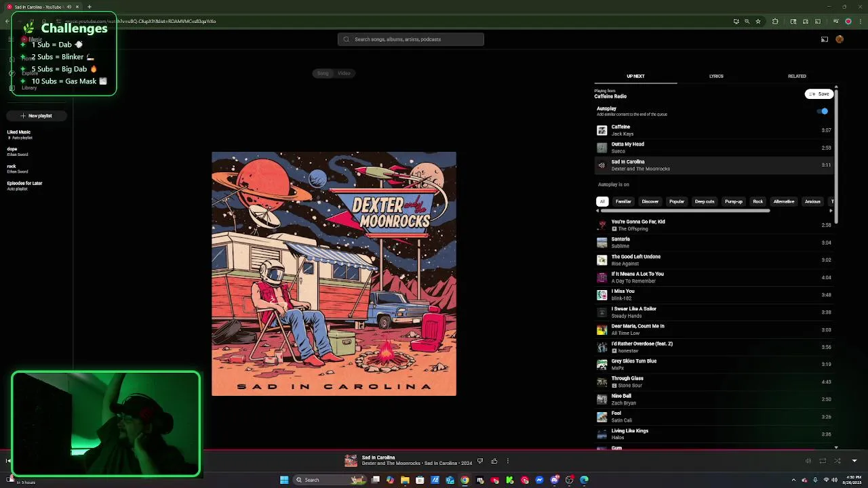Viewport: 868px width, 488px height.
Task: Toggle shuffle in the player bar
Action: click(837, 461)
